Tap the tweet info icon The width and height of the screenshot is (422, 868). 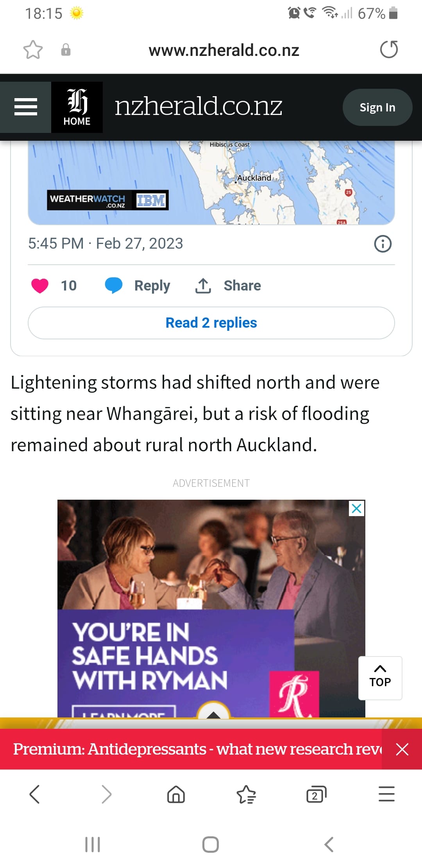pos(383,244)
